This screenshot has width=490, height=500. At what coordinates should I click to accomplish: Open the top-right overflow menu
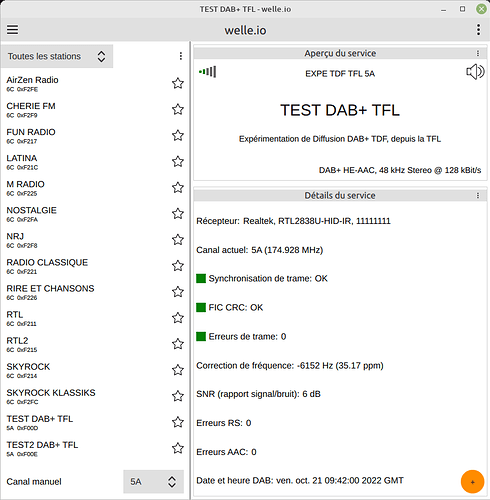coord(478,30)
